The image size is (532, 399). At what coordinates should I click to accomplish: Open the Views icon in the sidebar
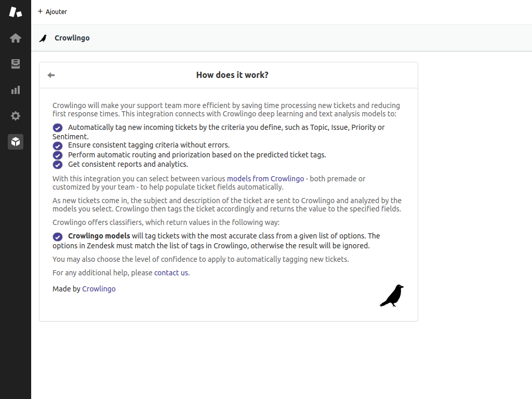pos(16,64)
